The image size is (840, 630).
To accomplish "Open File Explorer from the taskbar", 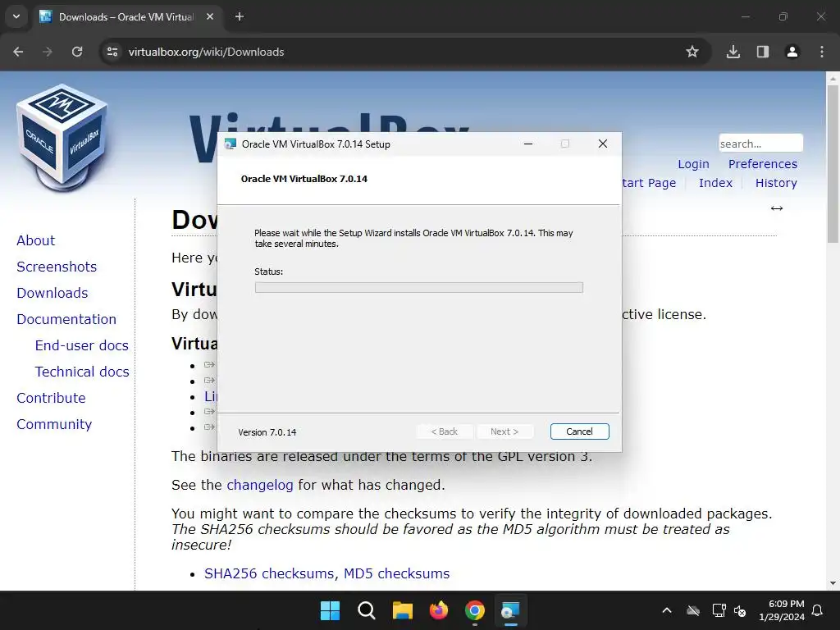I will click(402, 610).
